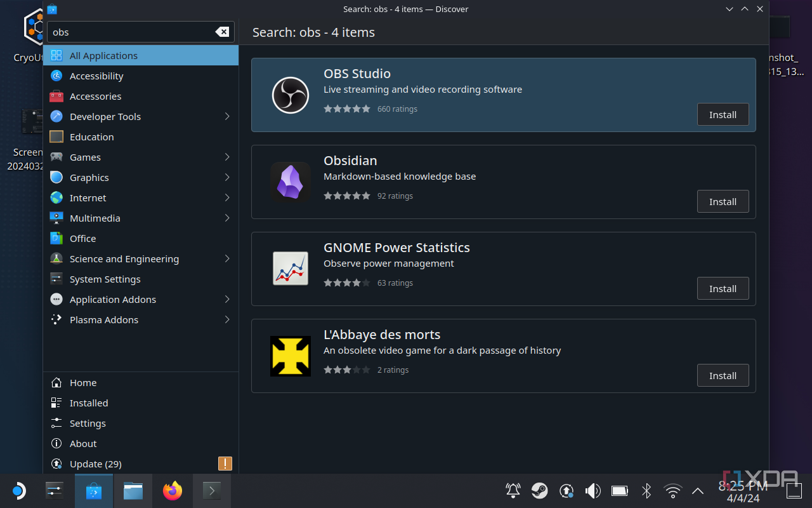Click the Steam tray icon
812x508 pixels.
tap(540, 490)
